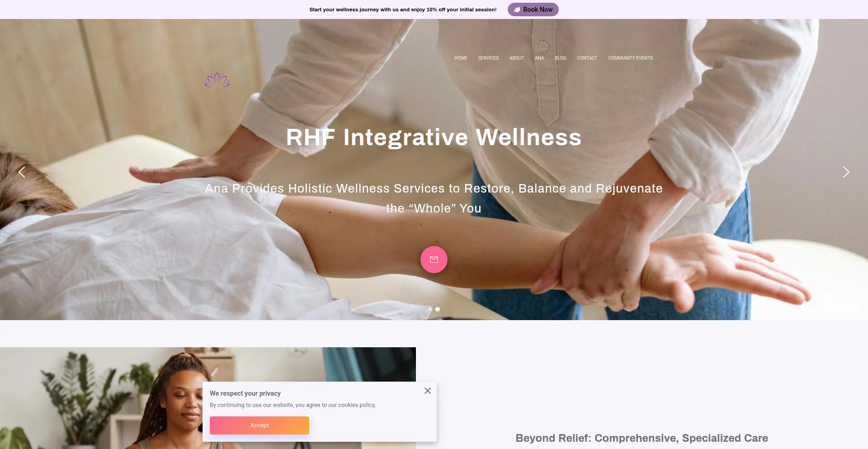Image resolution: width=868 pixels, height=449 pixels.
Task: Open the Services menu
Action: pyautogui.click(x=488, y=58)
